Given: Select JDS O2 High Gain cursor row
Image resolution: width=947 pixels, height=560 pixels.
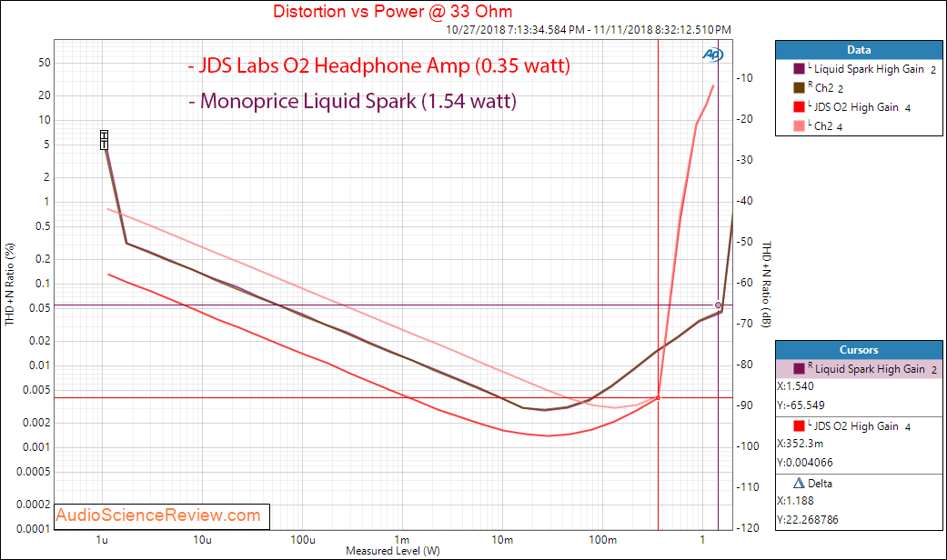Looking at the screenshot, I should 859,426.
